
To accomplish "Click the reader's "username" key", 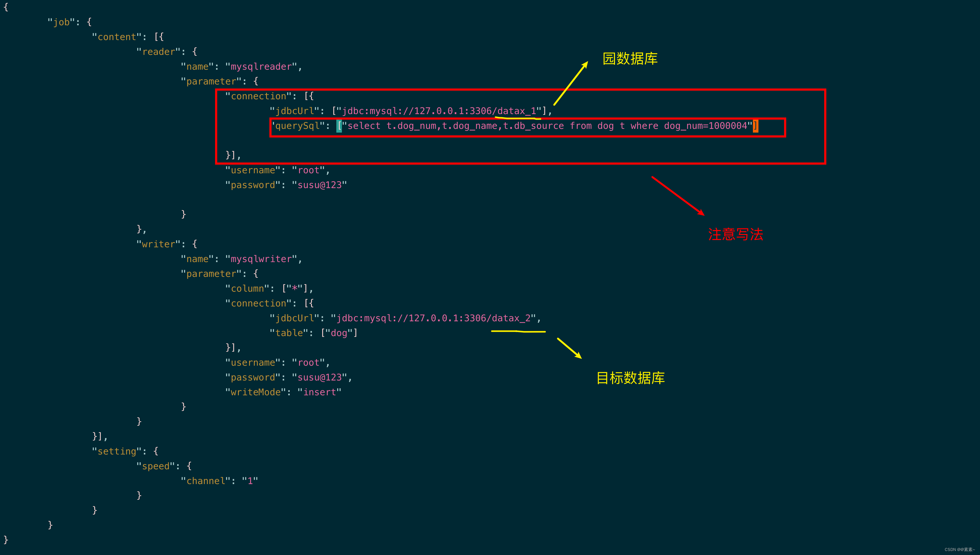I will pos(253,171).
